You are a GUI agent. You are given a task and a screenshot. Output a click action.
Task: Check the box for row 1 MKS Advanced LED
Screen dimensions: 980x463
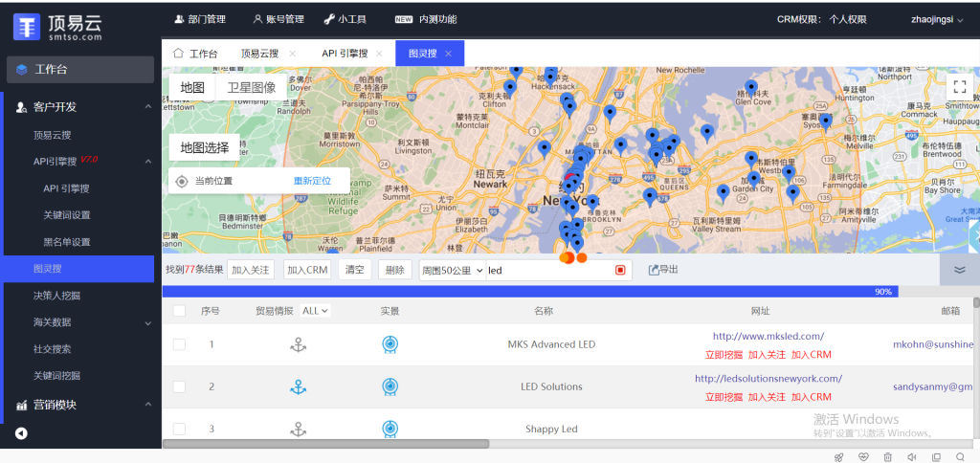(179, 344)
